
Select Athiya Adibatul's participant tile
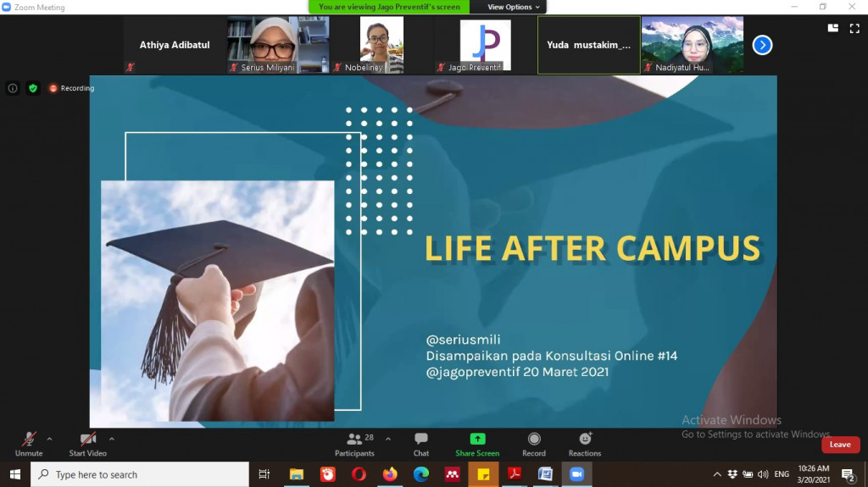(175, 45)
